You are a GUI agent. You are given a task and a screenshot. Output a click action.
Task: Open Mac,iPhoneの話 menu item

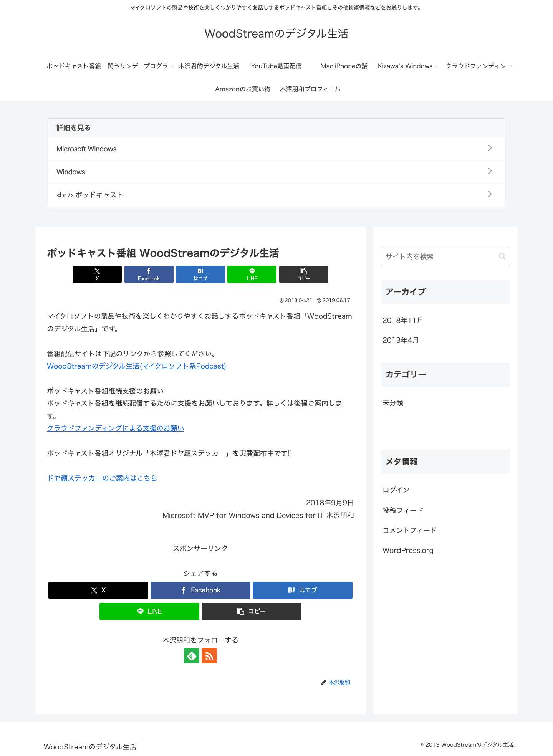(x=344, y=66)
